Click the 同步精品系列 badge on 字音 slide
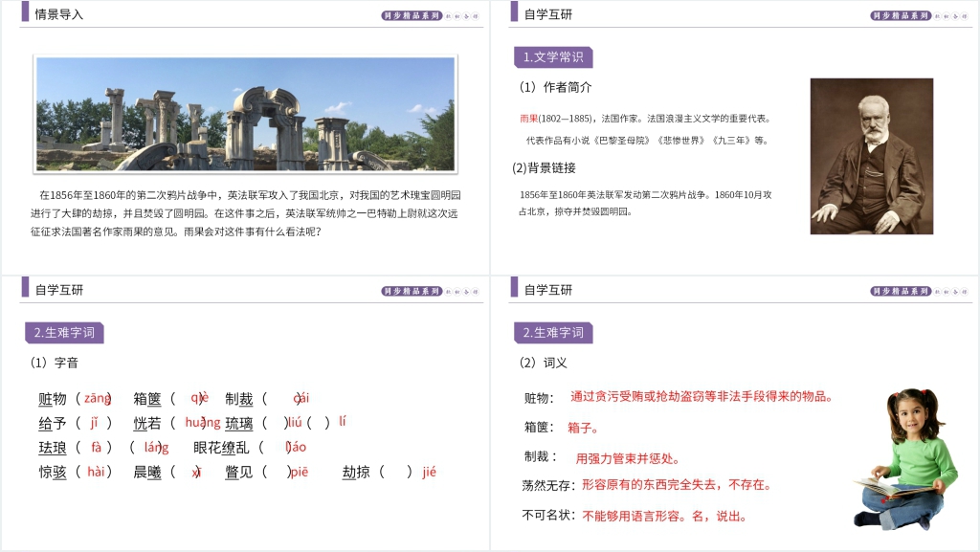Screen dimensions: 980x552 click(x=412, y=291)
